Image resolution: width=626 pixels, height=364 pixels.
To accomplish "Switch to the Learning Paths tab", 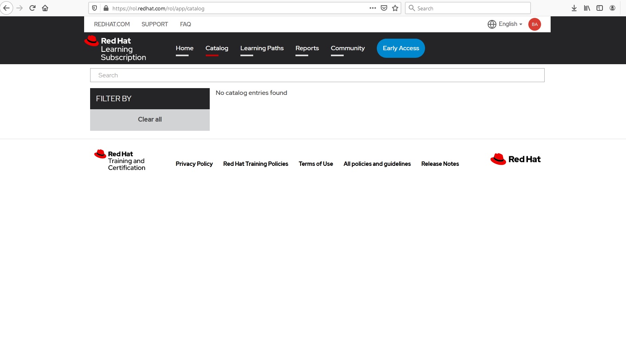I will 262,48.
